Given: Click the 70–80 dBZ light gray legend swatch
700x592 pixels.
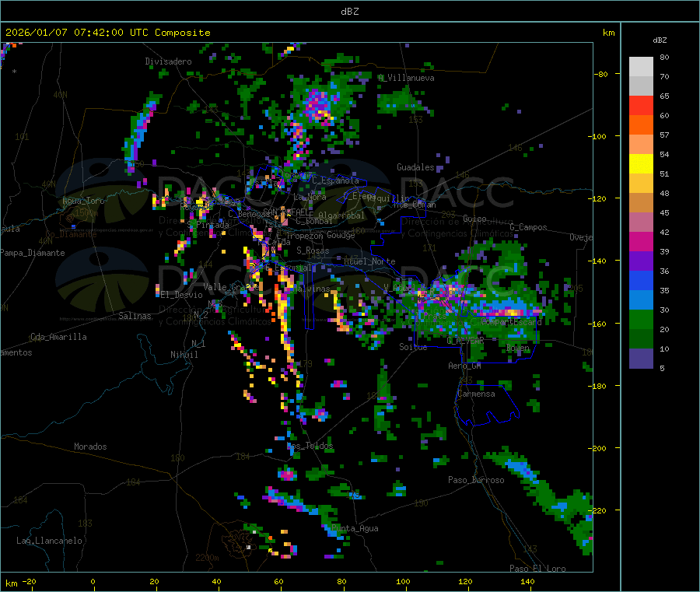Looking at the screenshot, I should click(641, 67).
